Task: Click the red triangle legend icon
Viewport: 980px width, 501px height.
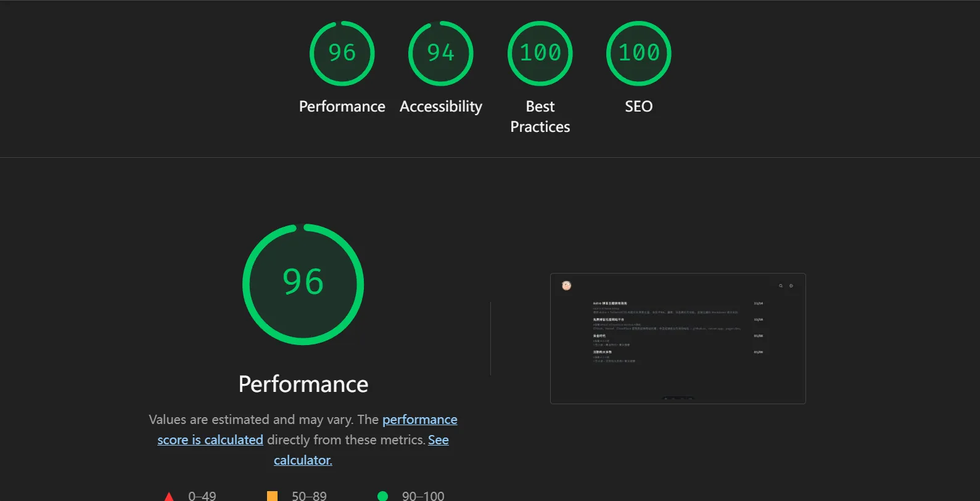Action: 168,496
